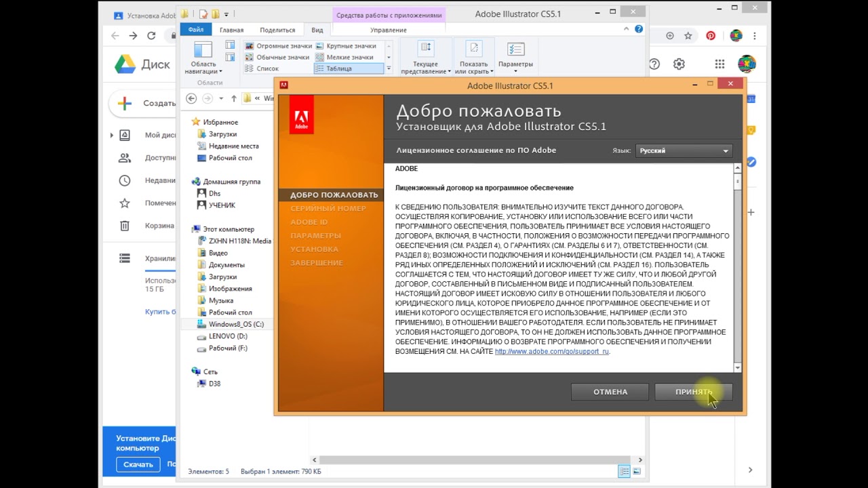The width and height of the screenshot is (868, 488).
Task: Cancel installation with the ОТМЕНА button
Action: (610, 392)
